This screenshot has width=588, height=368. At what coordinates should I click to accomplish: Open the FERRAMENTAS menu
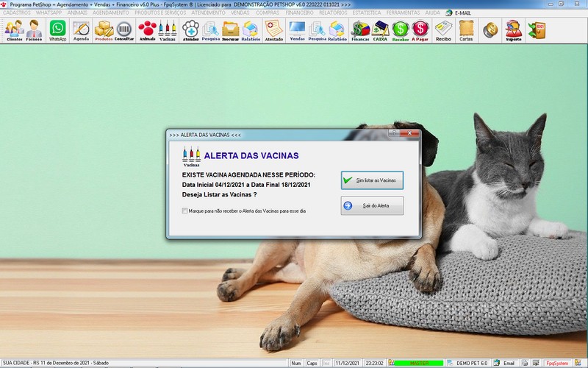tap(403, 13)
